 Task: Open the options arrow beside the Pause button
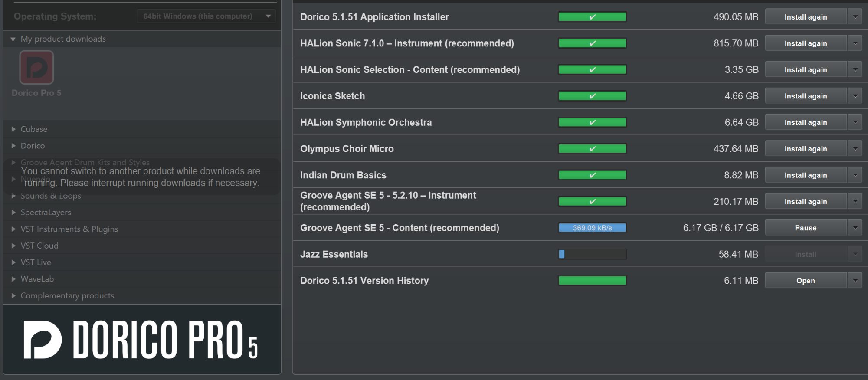click(x=855, y=227)
